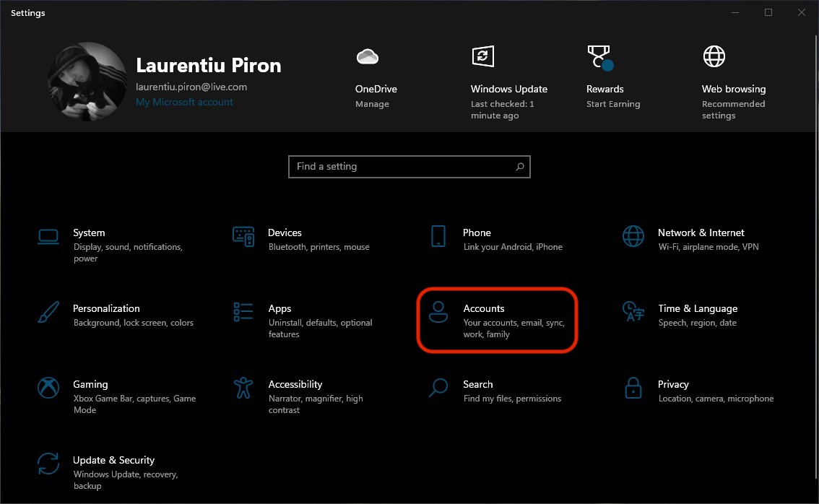Click "Location, camera, microphone" description
819x504 pixels.
716,399
